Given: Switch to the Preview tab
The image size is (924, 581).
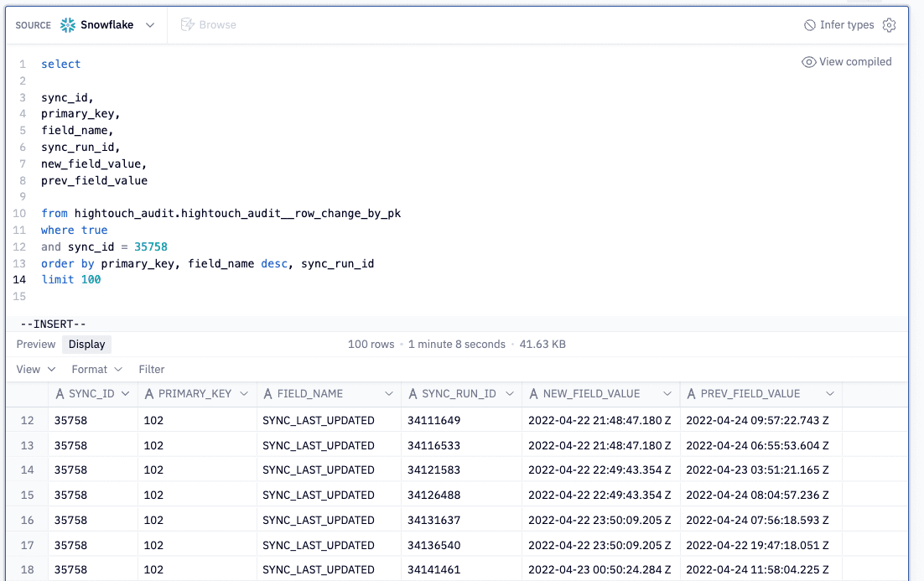Looking at the screenshot, I should point(35,344).
